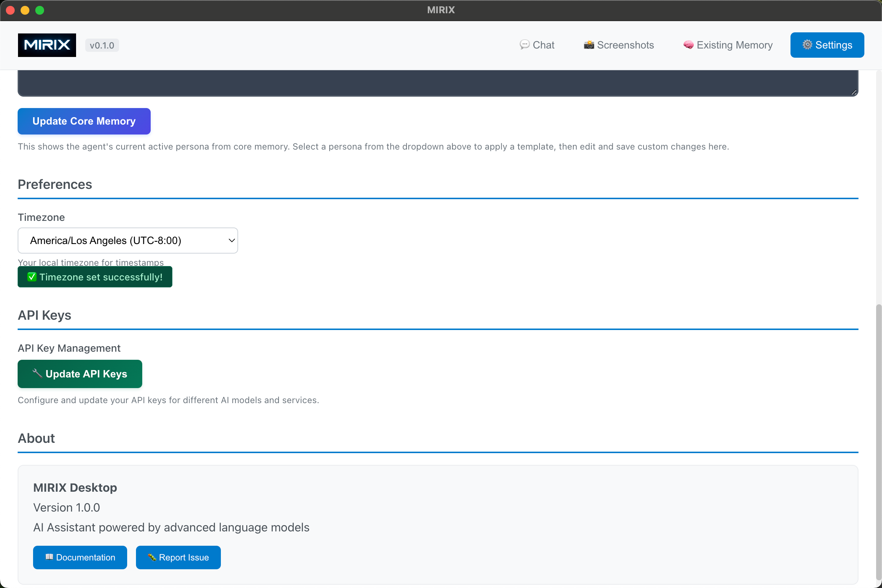Viewport: 882px width, 588px height.
Task: Open the Timezone dropdown
Action: (128, 240)
